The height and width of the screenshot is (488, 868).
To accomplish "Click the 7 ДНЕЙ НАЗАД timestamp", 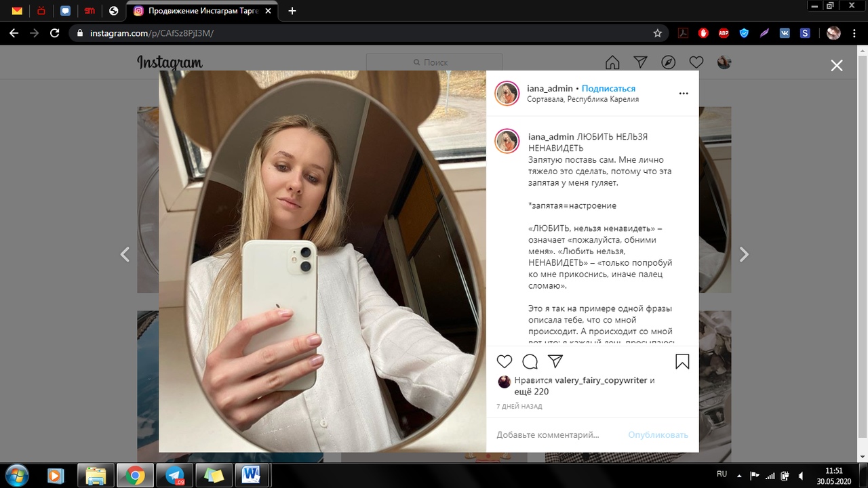I will point(519,407).
